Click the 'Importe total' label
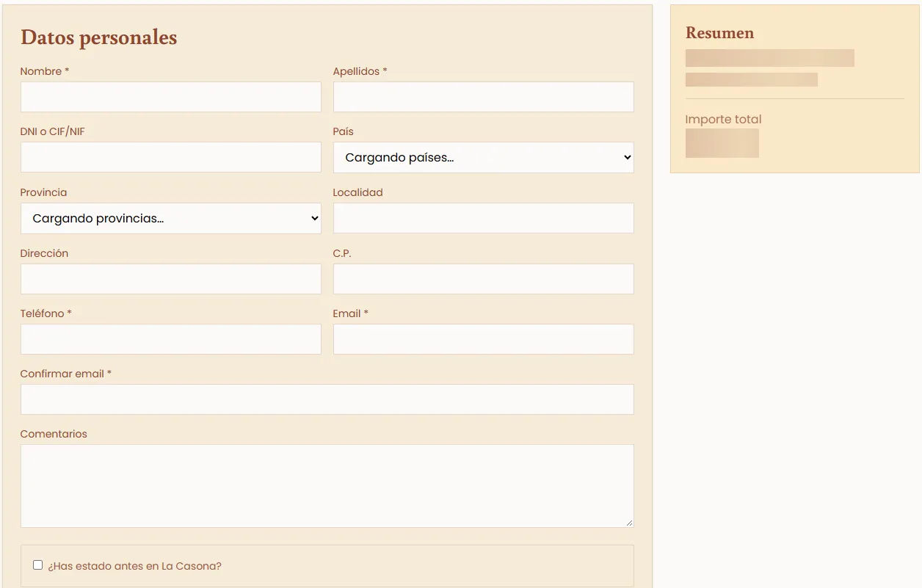The image size is (922, 588). (x=723, y=119)
